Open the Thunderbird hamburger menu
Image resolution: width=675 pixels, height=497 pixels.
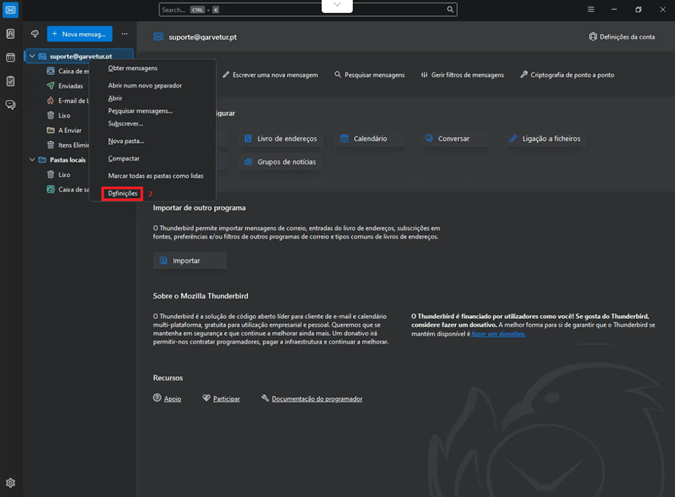591,9
